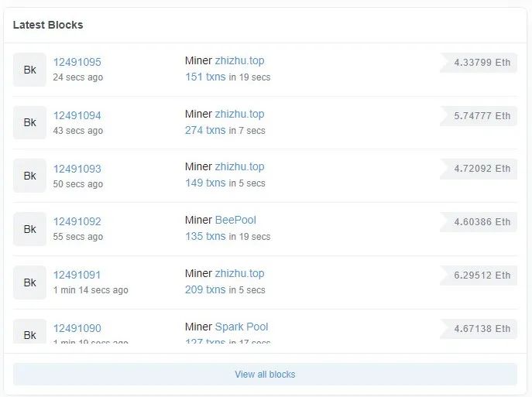This screenshot has height=397, width=532.
Task: Click the Bk icon for block 12491094
Action: pos(29,122)
